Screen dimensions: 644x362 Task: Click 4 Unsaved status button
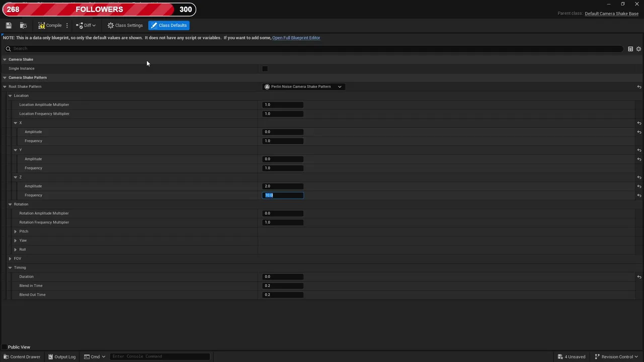tap(572, 357)
